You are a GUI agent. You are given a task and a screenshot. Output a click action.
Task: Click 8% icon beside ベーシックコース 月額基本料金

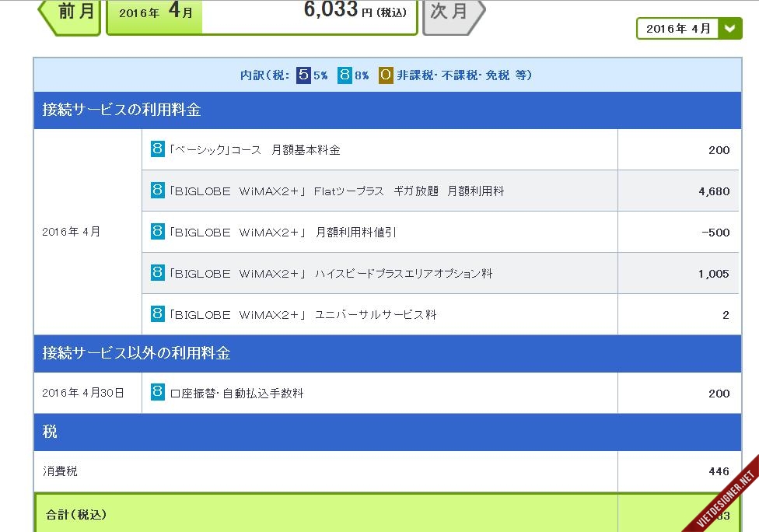click(x=157, y=149)
